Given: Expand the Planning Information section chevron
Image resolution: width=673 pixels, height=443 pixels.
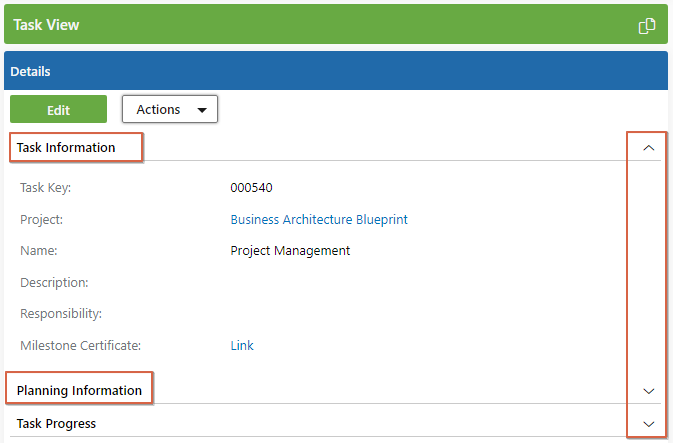Looking at the screenshot, I should coord(649,391).
